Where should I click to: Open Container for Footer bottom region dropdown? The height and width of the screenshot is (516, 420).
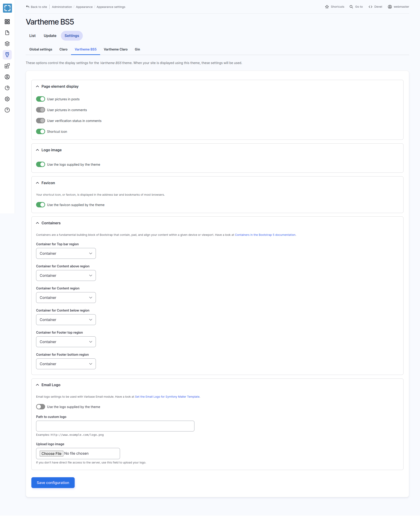click(66, 364)
